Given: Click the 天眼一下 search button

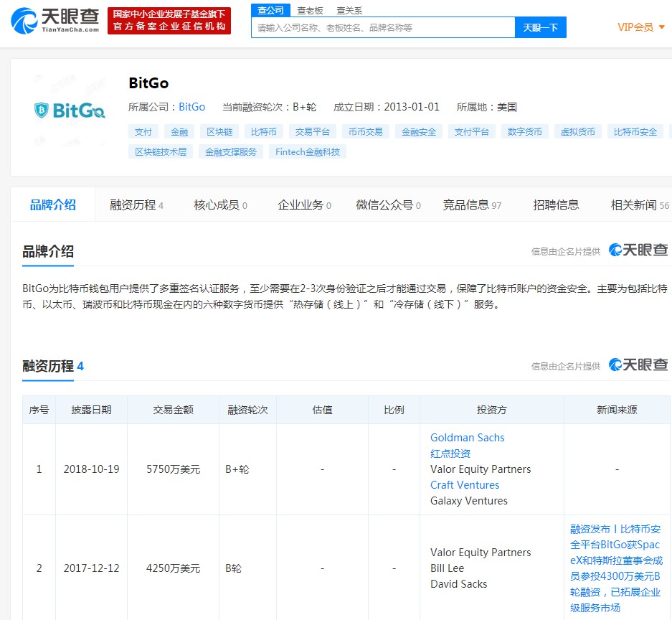Looking at the screenshot, I should 541,27.
